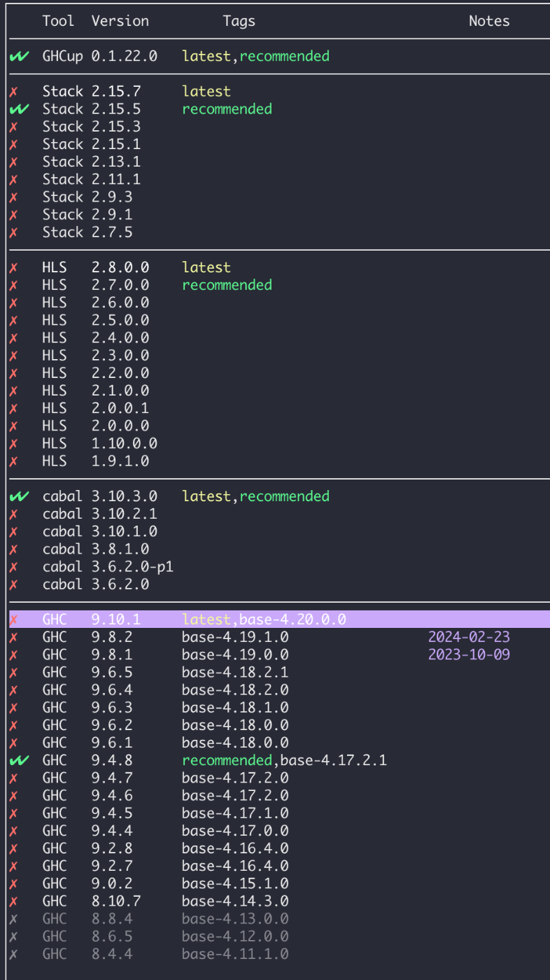Click the red X beside GHC 8.10.7

pyautogui.click(x=13, y=902)
